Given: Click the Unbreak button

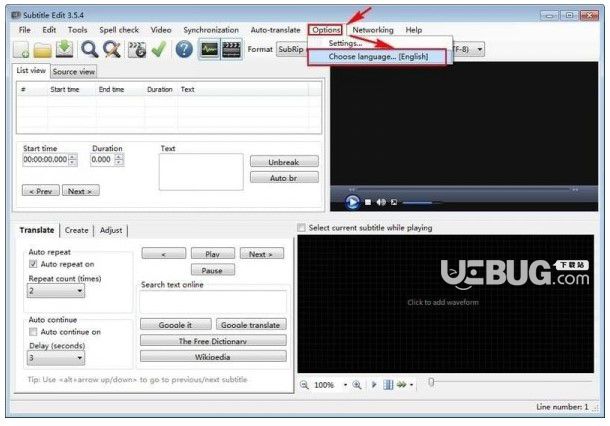Looking at the screenshot, I should coord(284,162).
